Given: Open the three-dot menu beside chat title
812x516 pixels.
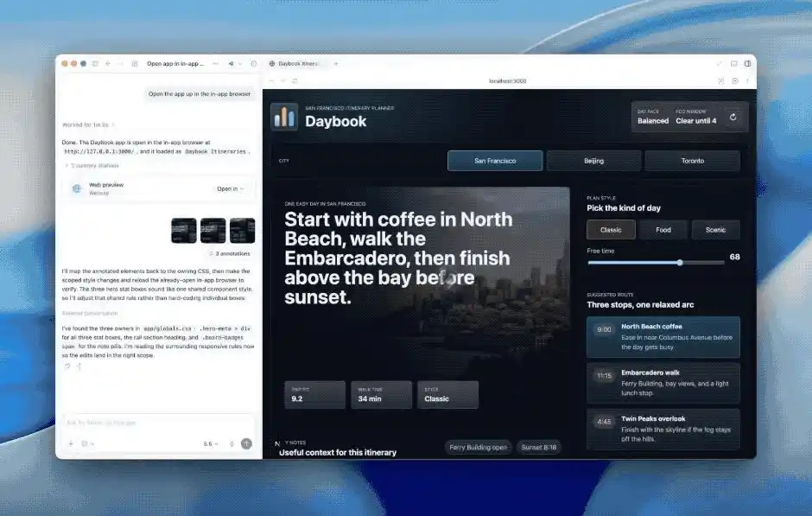Looking at the screenshot, I should point(215,64).
